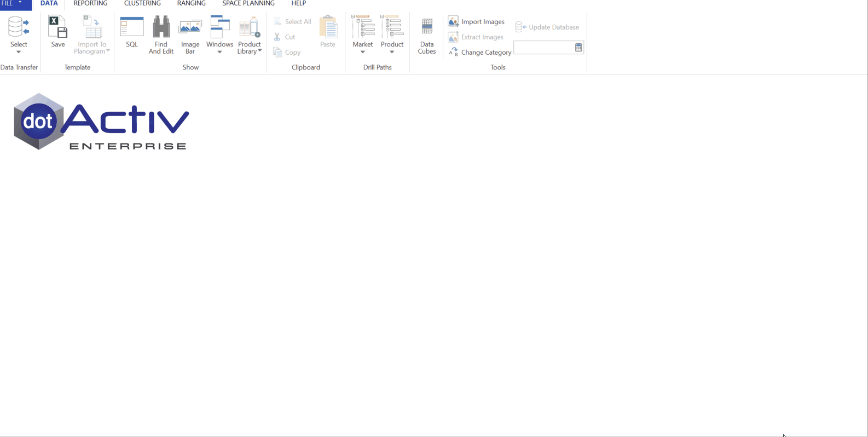Click the Extract Images icon
This screenshot has height=437, width=868.
click(x=453, y=37)
